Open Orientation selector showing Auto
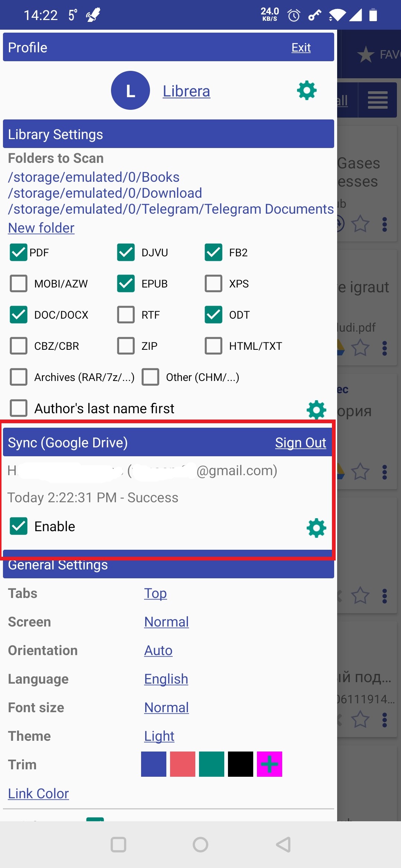This screenshot has width=401, height=868. pyautogui.click(x=158, y=650)
